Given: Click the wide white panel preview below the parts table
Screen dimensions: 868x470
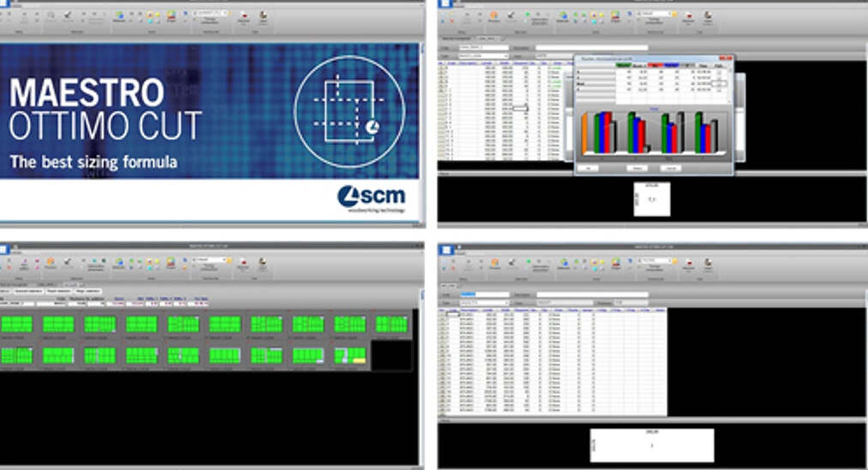Looking at the screenshot, I should [x=652, y=445].
